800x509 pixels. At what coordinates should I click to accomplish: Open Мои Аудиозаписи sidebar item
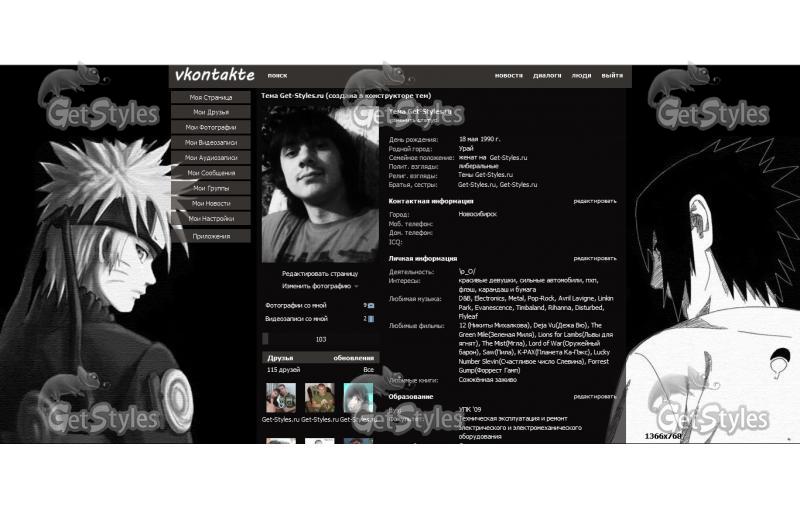211,158
